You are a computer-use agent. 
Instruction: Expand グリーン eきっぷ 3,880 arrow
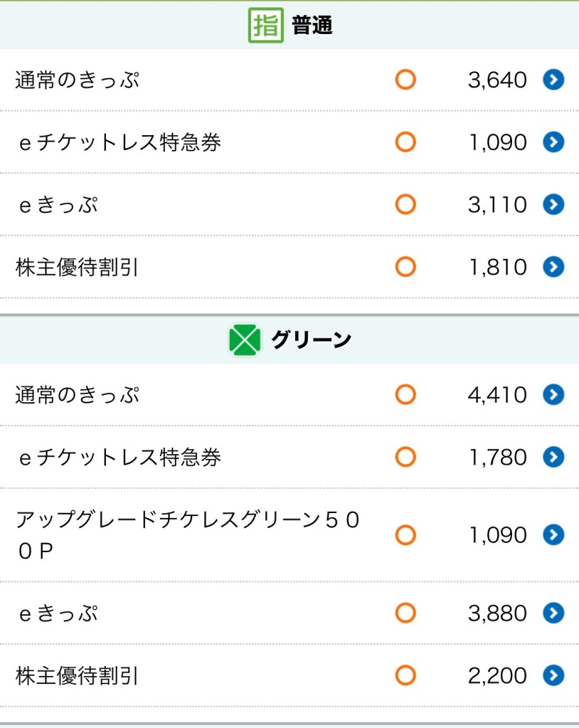click(553, 613)
